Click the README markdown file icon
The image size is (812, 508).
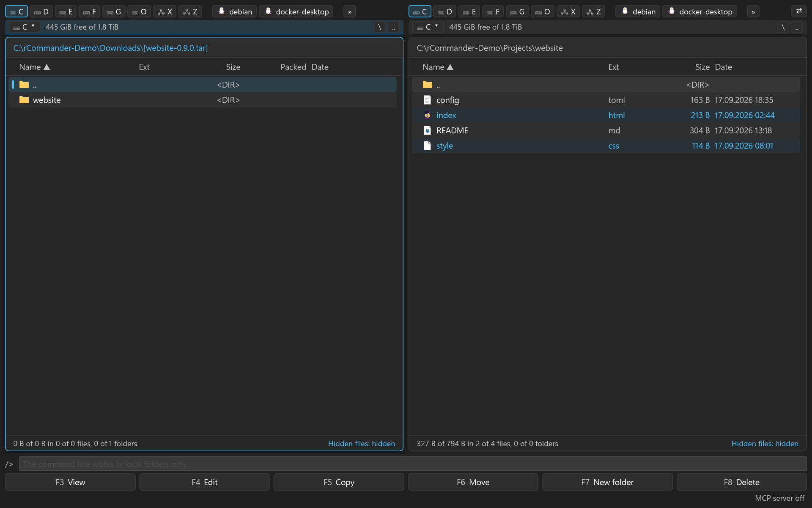428,130
